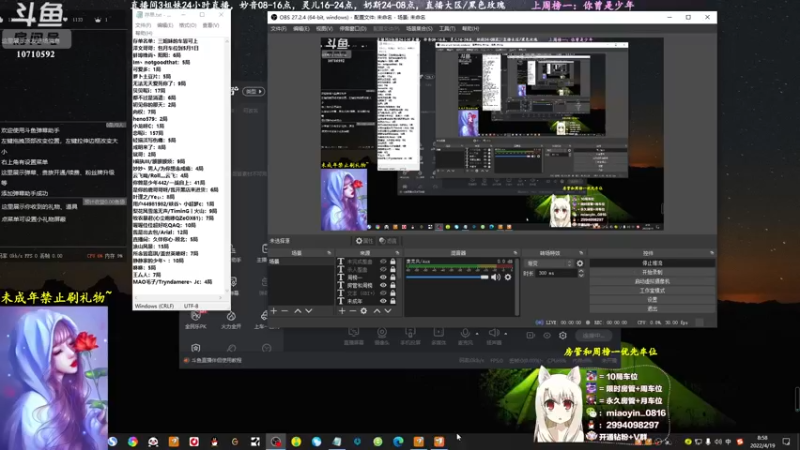Toggle visibility eye of 未成年 source

coord(383,301)
